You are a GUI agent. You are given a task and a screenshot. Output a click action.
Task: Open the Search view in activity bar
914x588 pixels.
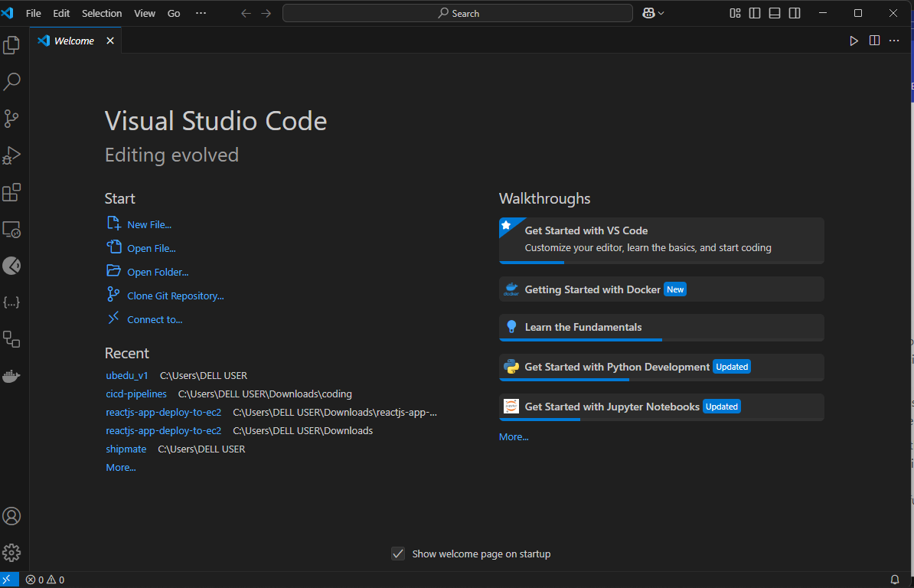point(11,82)
